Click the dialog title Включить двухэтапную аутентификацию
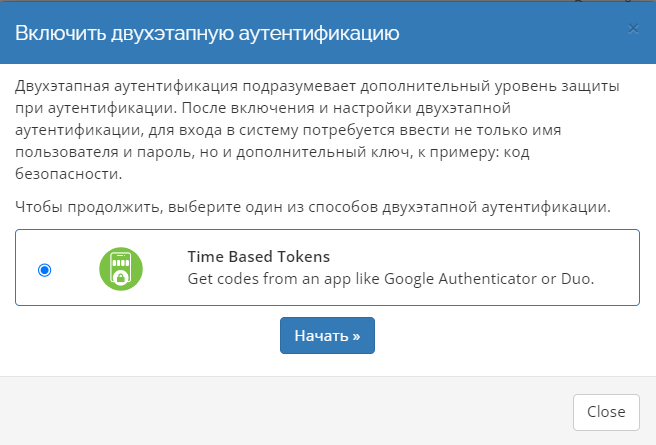This screenshot has height=445, width=656. point(207,33)
